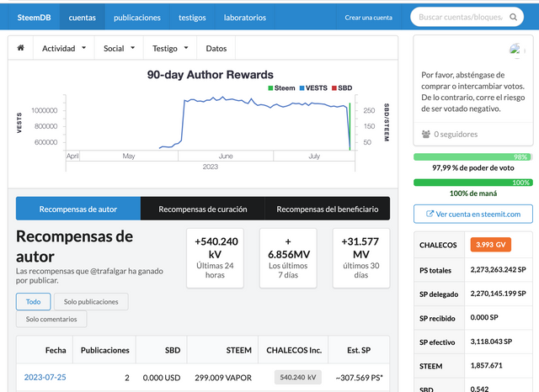Screen dimensions: 539x392
Task: Filter by Solo comentarios
Action: [51, 319]
